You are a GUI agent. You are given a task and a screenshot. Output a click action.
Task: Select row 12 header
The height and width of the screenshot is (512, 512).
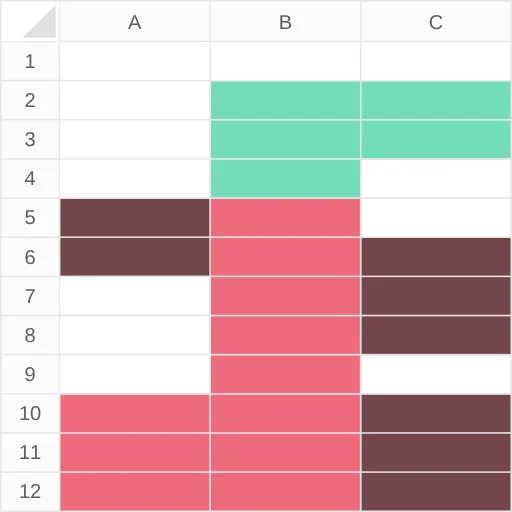coord(30,491)
